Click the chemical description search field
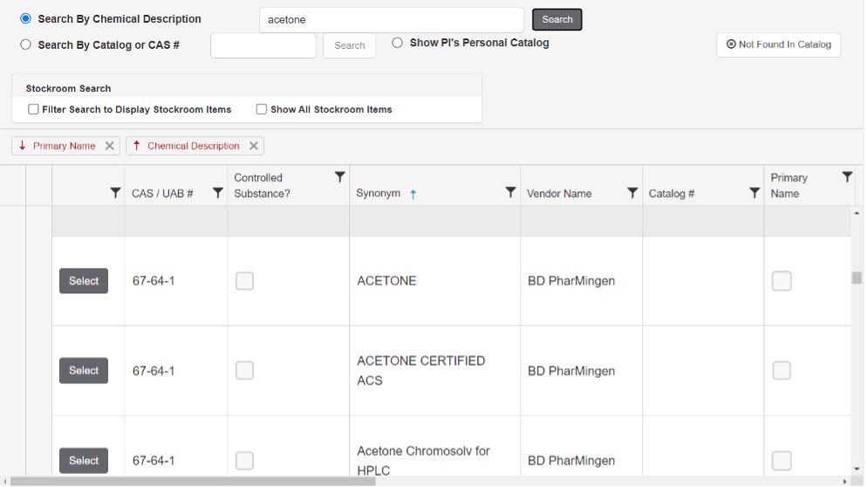 pyautogui.click(x=391, y=19)
